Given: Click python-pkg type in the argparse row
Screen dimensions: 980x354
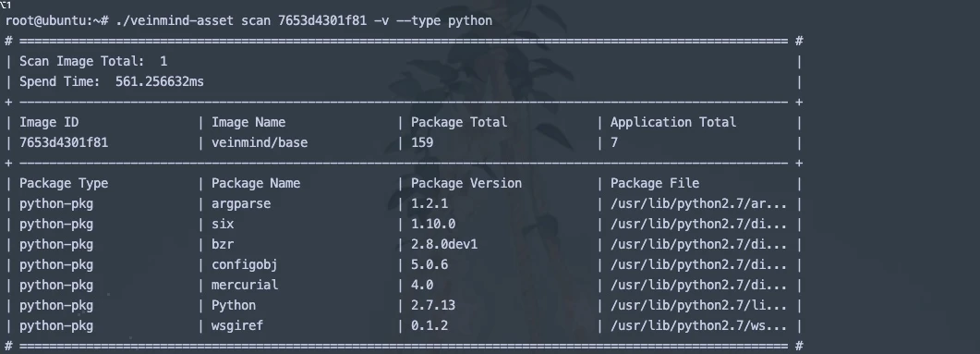Looking at the screenshot, I should point(56,204).
